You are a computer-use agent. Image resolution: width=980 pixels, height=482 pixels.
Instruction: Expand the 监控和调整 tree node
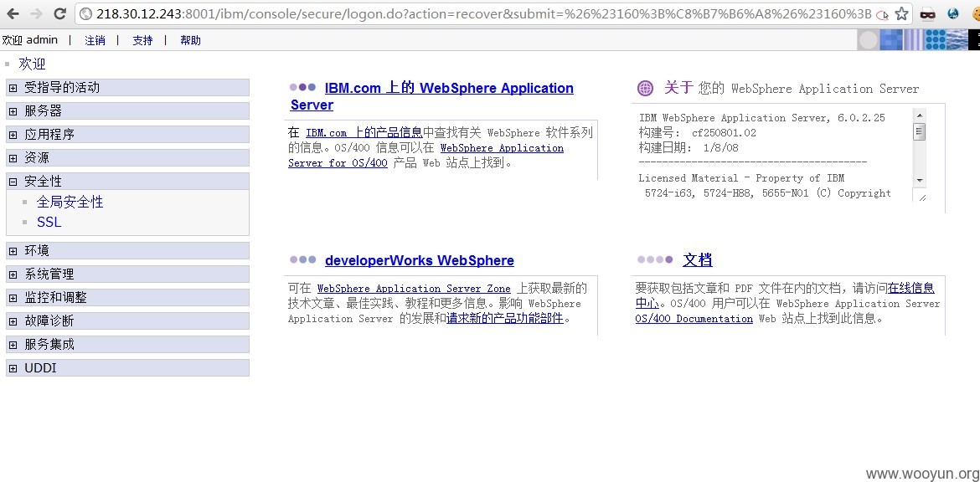pos(13,299)
